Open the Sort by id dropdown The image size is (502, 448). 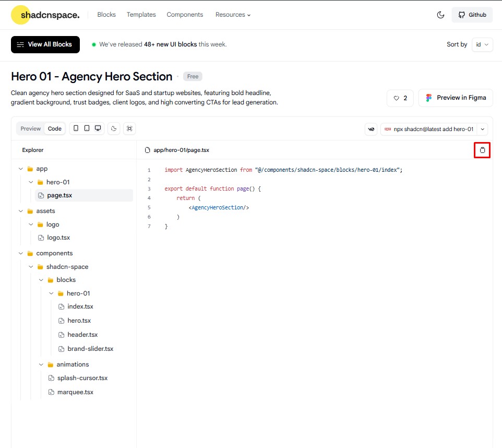(482, 44)
